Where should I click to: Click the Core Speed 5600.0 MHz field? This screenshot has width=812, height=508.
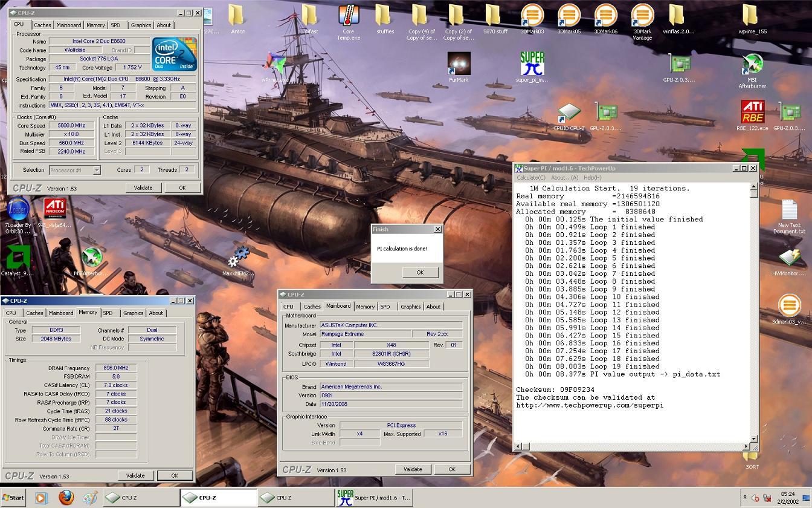click(x=72, y=126)
